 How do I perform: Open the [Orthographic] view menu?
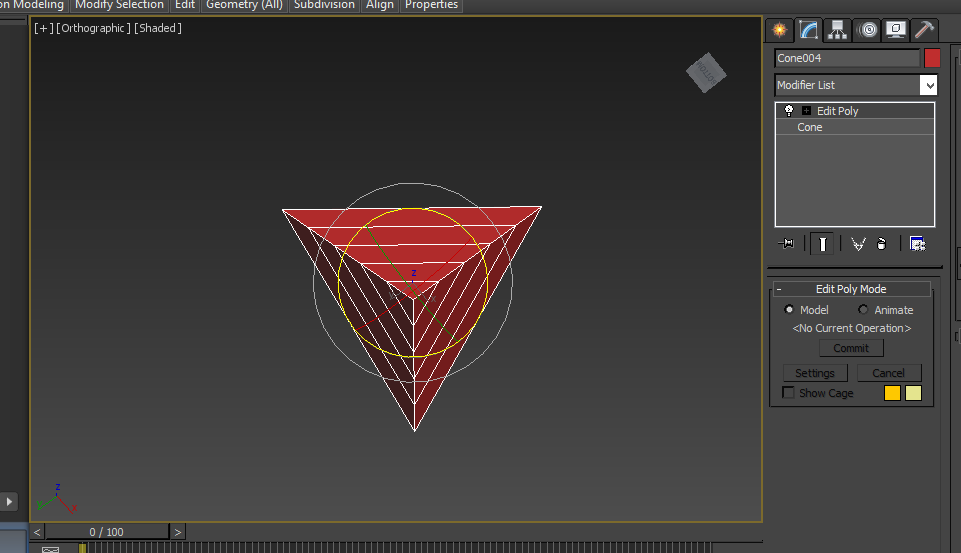tap(93, 28)
